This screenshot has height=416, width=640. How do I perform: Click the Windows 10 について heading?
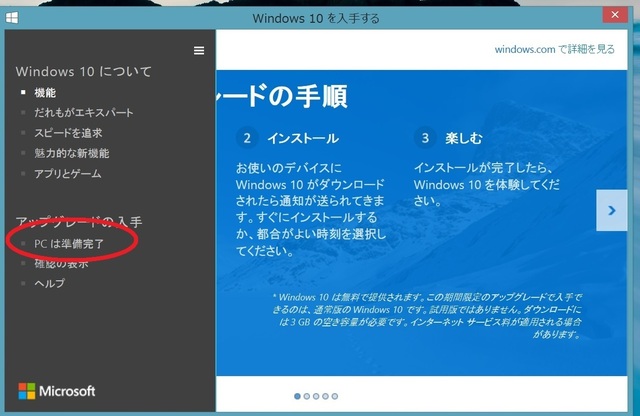click(x=84, y=71)
